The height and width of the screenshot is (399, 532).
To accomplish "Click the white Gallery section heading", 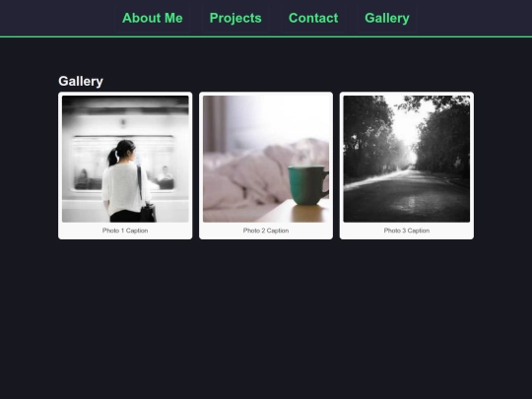I will [x=81, y=81].
